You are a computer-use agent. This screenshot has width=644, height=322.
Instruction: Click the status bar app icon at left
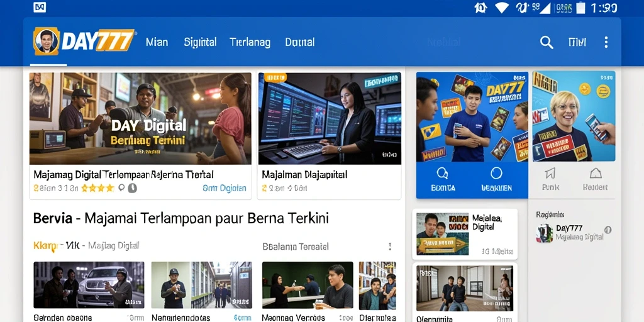(40, 7)
